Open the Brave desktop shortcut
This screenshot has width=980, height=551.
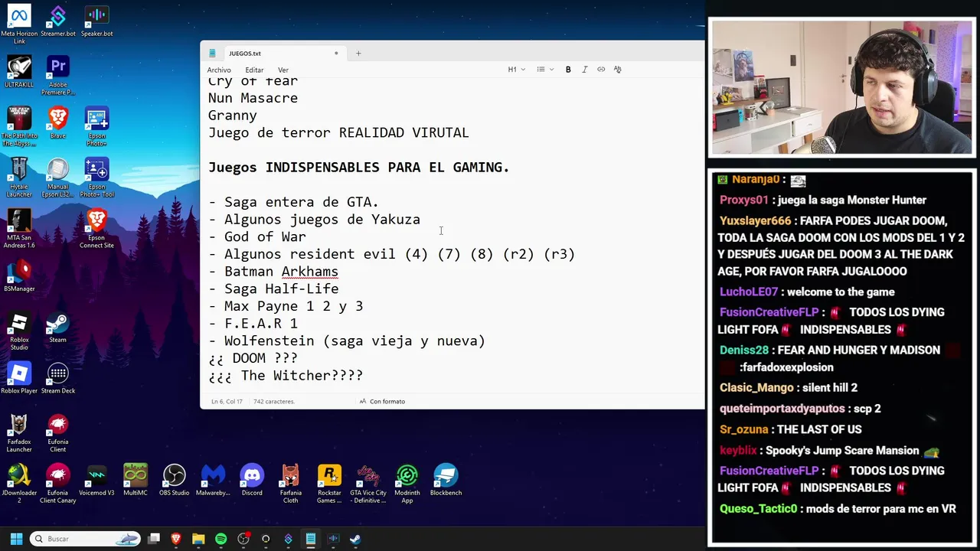coord(57,123)
